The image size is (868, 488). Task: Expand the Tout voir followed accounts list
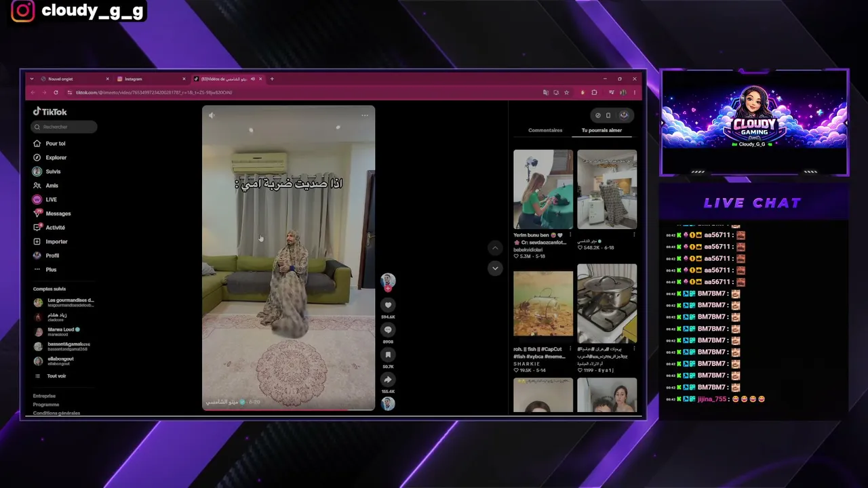click(51, 376)
